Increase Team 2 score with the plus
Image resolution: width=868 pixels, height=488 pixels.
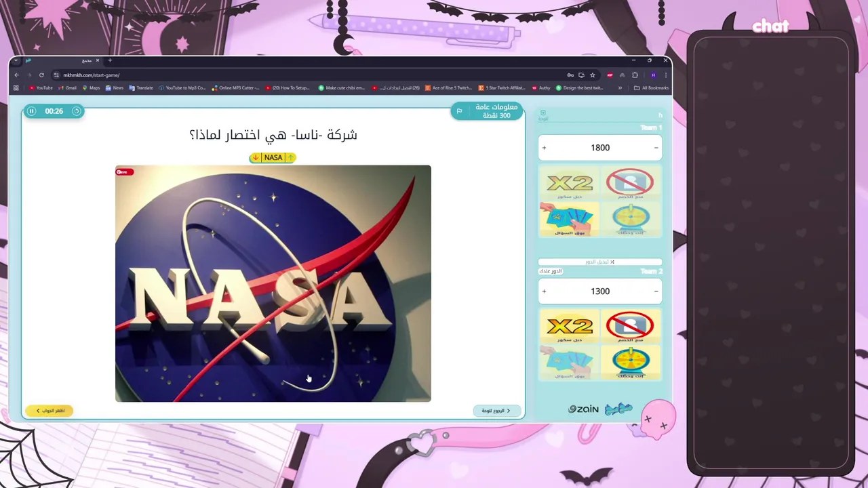pyautogui.click(x=544, y=291)
